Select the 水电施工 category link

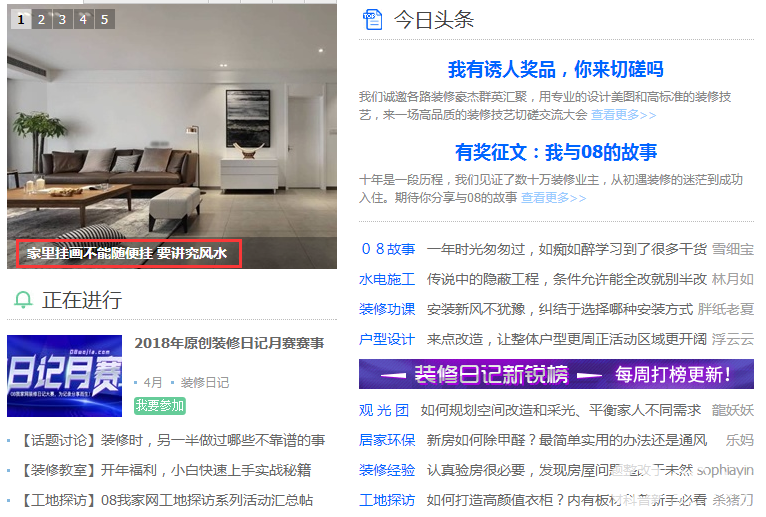[387, 280]
